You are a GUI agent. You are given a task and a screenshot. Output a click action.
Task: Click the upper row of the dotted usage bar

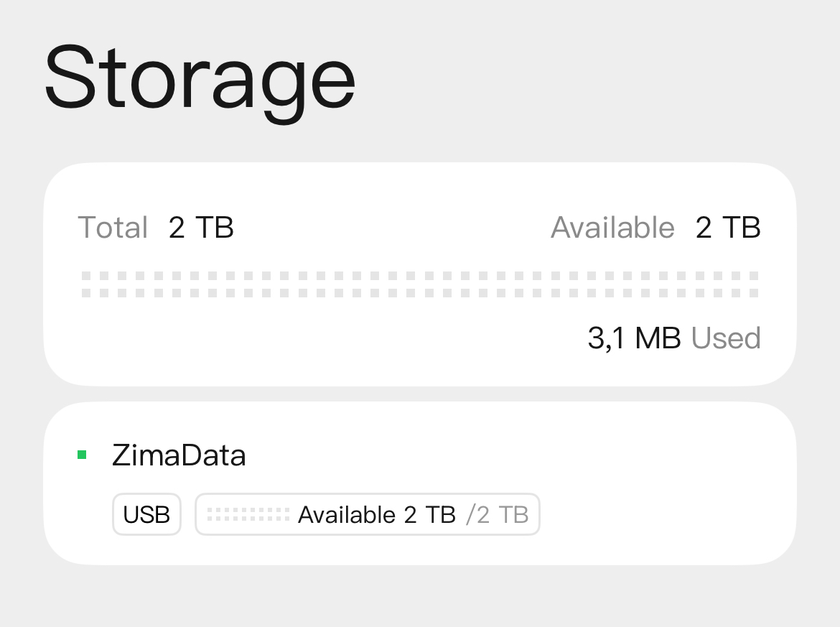click(420, 276)
